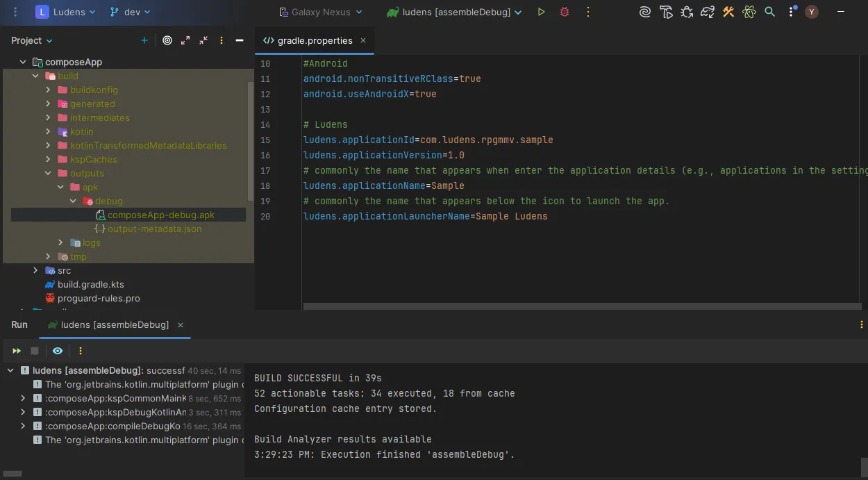
Task: Expand the kspCaches folder
Action: 48,159
